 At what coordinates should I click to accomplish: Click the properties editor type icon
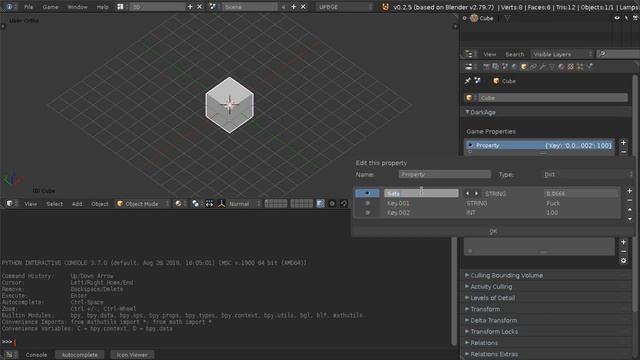pos(469,67)
